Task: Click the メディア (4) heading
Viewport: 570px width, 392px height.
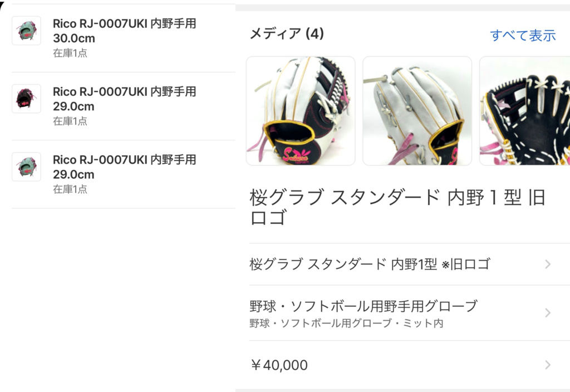Action: (287, 33)
